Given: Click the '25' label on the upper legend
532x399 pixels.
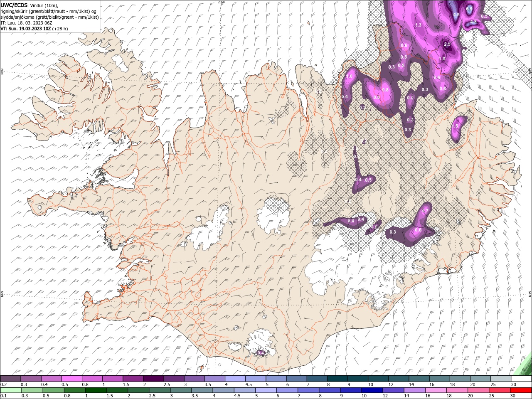Looking at the screenshot, I should pos(493,384).
